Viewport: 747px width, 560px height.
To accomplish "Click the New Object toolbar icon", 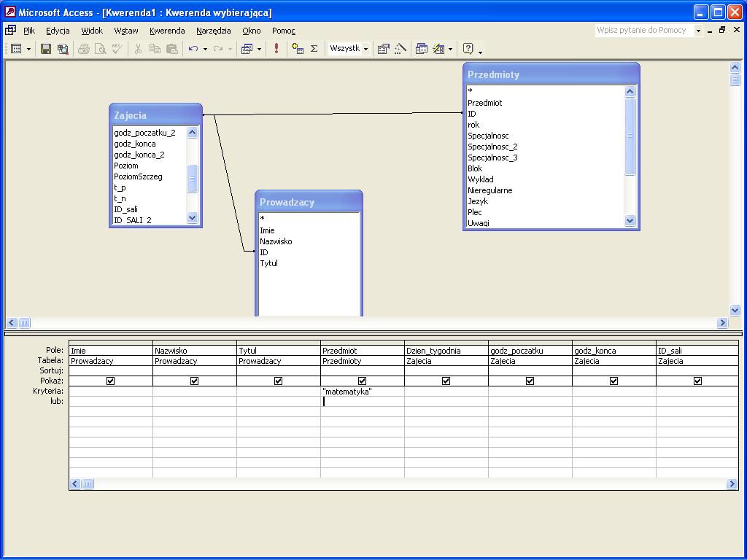I will click(x=438, y=49).
